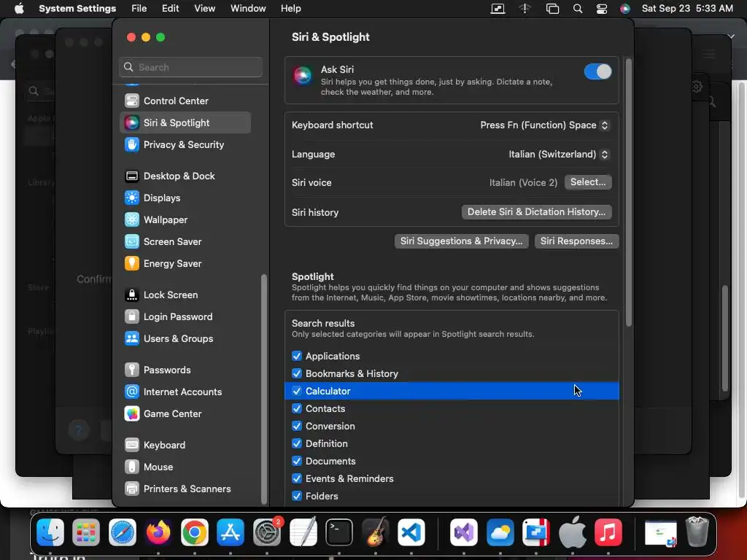Open Control Center from menu bar
The height and width of the screenshot is (560, 747).
pos(602,9)
